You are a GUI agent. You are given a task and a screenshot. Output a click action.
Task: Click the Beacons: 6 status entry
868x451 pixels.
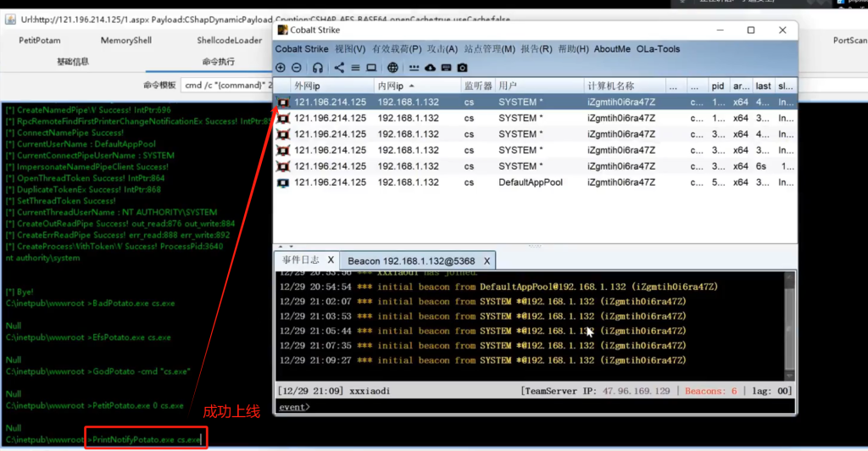pos(711,391)
